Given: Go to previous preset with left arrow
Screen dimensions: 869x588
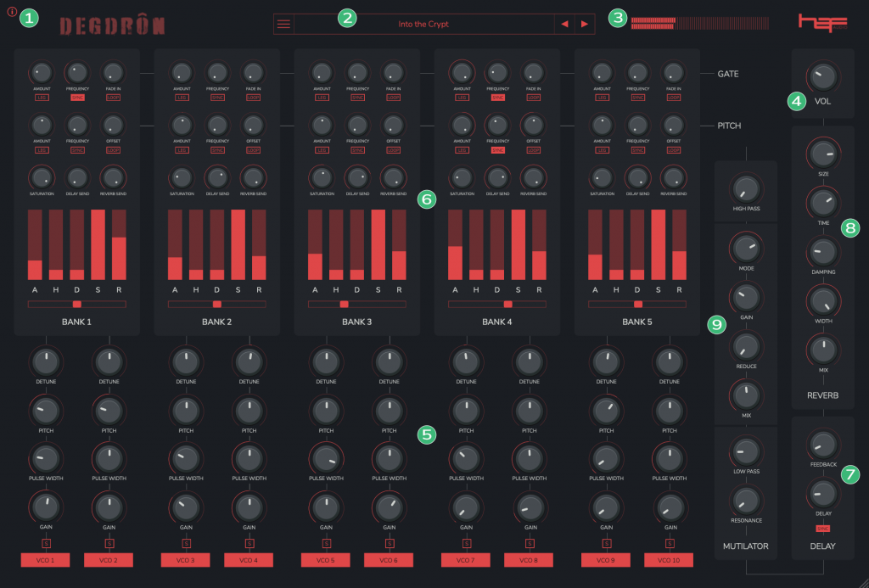Looking at the screenshot, I should 564,24.
